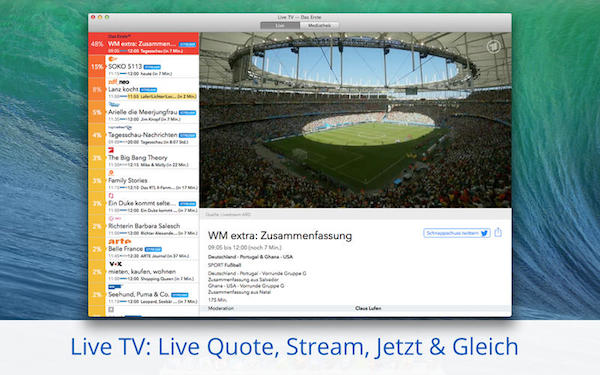The width and height of the screenshot is (600, 375).
Task: Click the VOX logo above mieten, kaufen, wohnen
Action: [x=115, y=264]
